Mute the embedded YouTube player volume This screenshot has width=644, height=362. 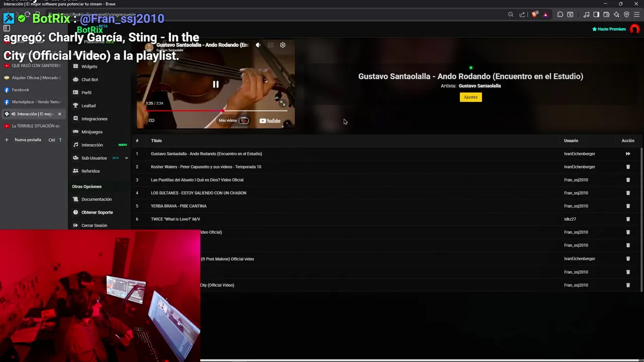(x=258, y=45)
